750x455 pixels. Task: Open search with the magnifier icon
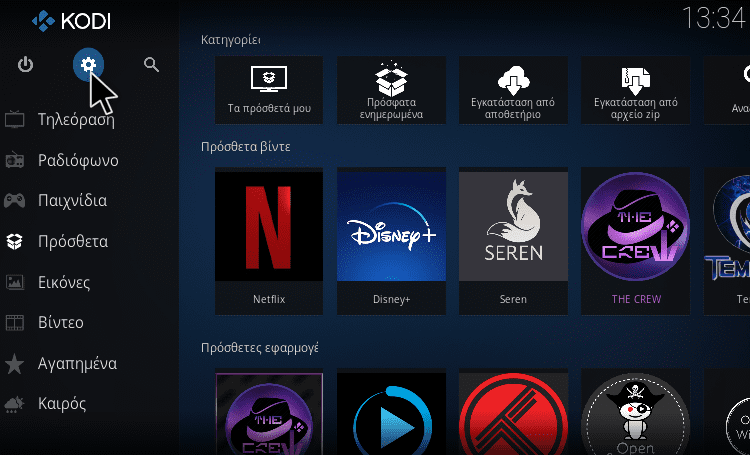(x=152, y=64)
